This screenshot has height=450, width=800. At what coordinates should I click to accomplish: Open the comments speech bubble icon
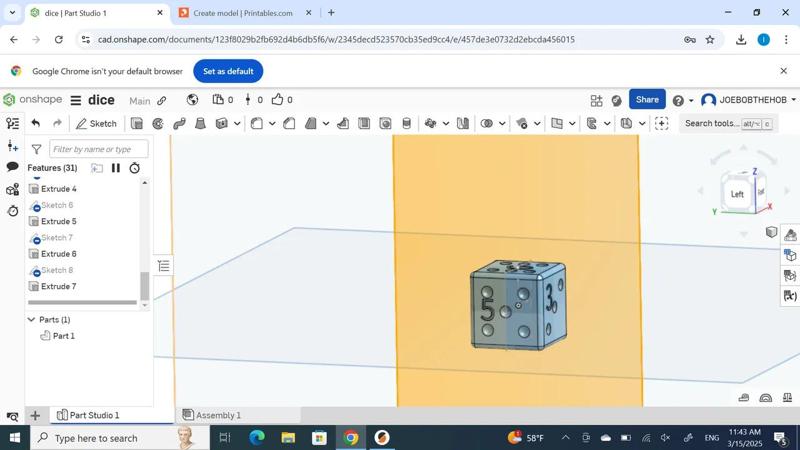click(x=13, y=166)
